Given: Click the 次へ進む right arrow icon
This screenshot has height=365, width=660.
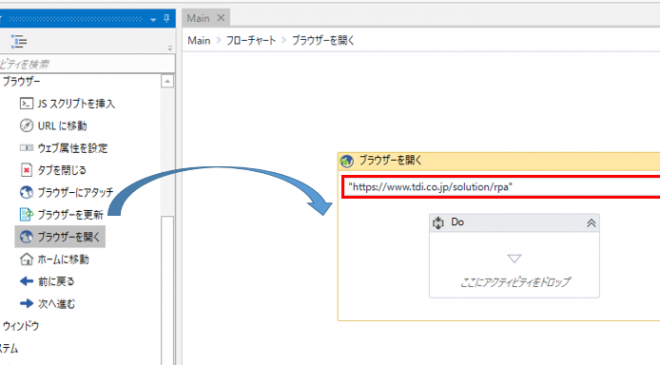Looking at the screenshot, I should [27, 304].
